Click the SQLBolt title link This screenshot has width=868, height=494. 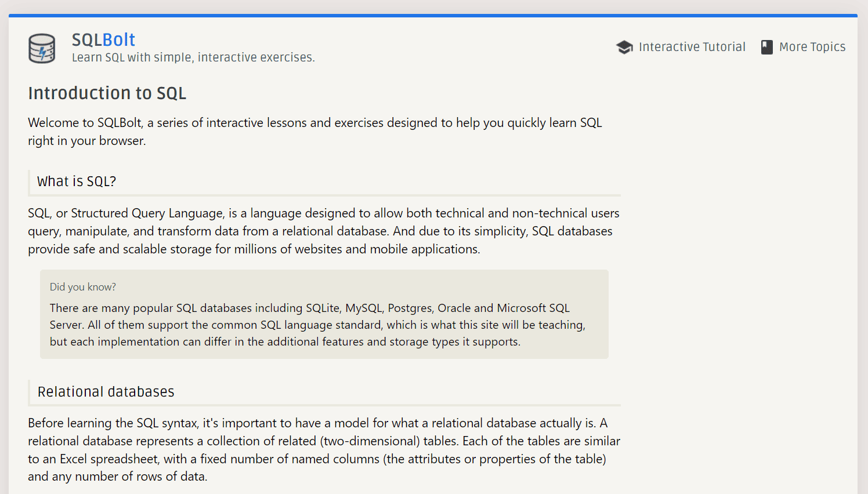[x=103, y=39]
